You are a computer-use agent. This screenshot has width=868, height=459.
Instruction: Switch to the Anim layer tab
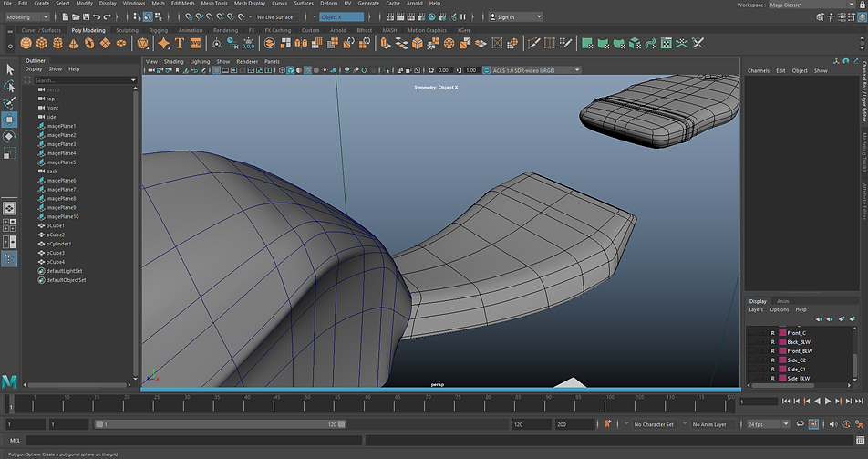(782, 301)
